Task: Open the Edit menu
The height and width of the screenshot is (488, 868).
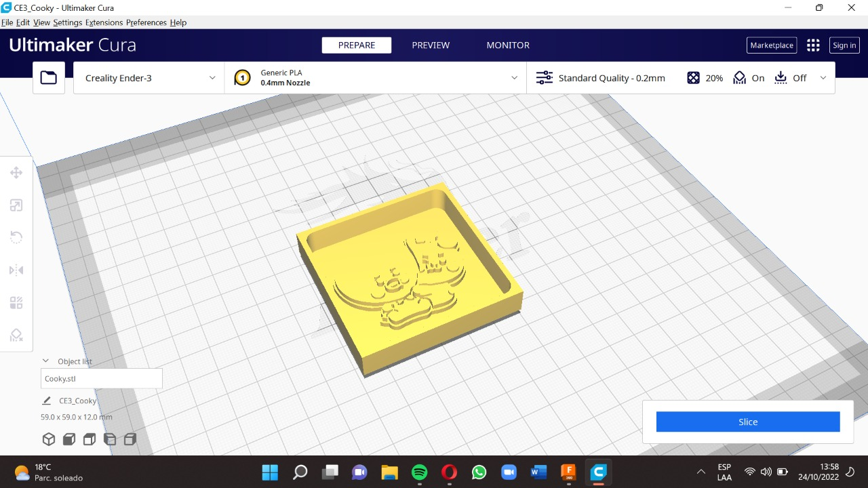Action: tap(23, 22)
